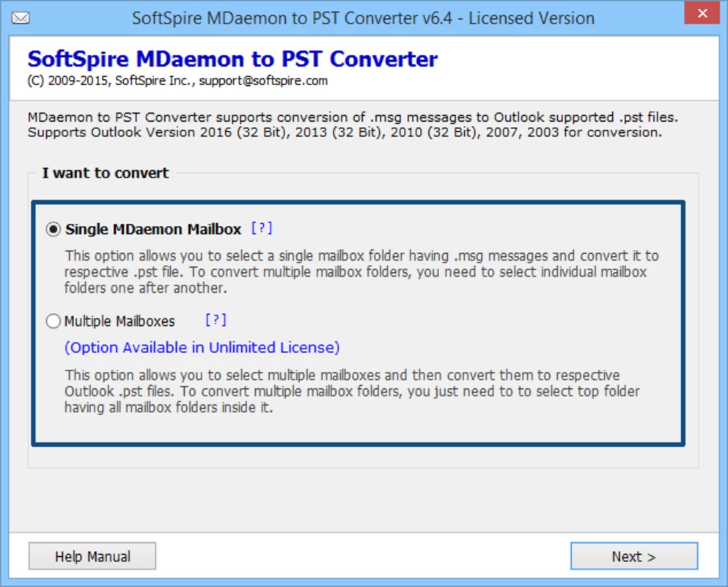Close the MDaemon to PST Converter window
728x587 pixels.
pos(702,13)
